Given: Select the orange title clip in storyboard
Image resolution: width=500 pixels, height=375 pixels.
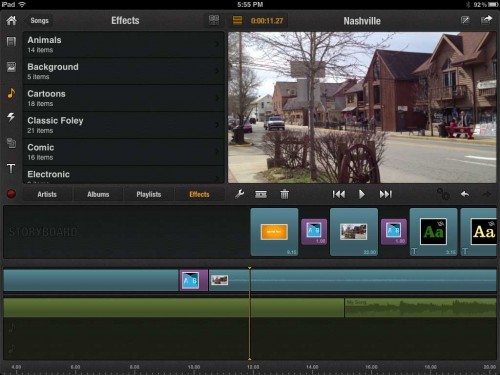Looking at the screenshot, I should coord(274,232).
